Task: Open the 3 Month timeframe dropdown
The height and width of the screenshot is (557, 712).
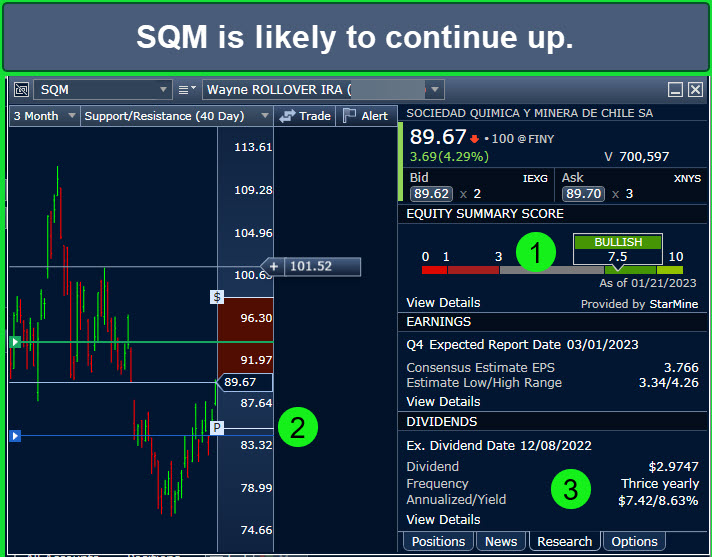Action: (x=70, y=116)
